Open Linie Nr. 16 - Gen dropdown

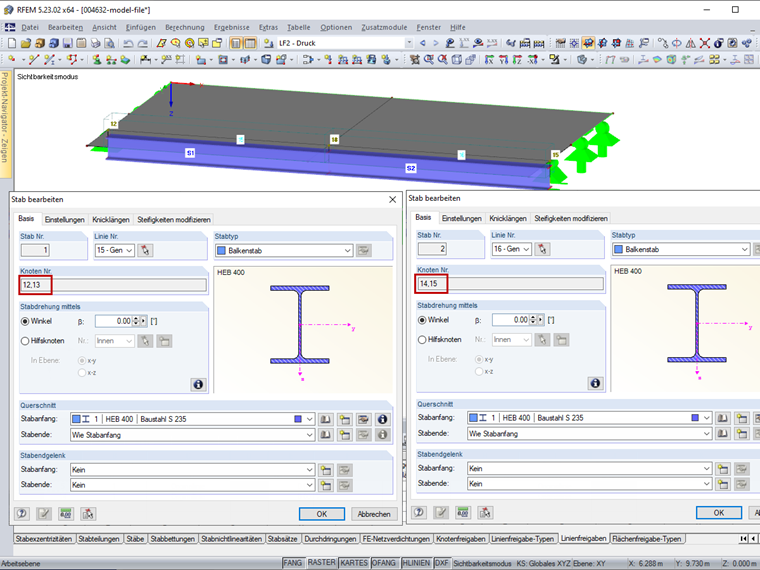526,249
